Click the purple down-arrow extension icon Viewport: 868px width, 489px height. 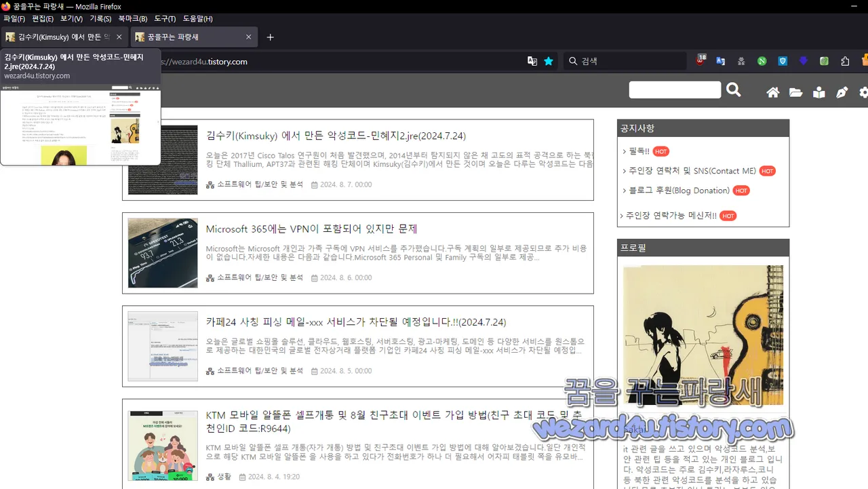pyautogui.click(x=804, y=61)
